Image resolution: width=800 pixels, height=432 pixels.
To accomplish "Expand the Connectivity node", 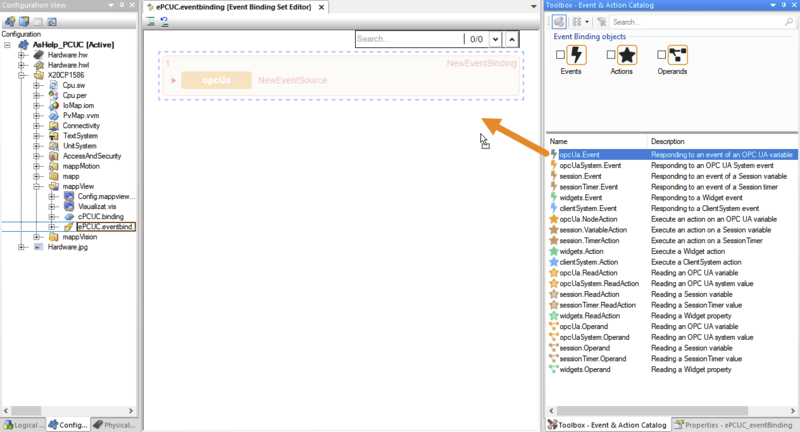I will [x=37, y=125].
